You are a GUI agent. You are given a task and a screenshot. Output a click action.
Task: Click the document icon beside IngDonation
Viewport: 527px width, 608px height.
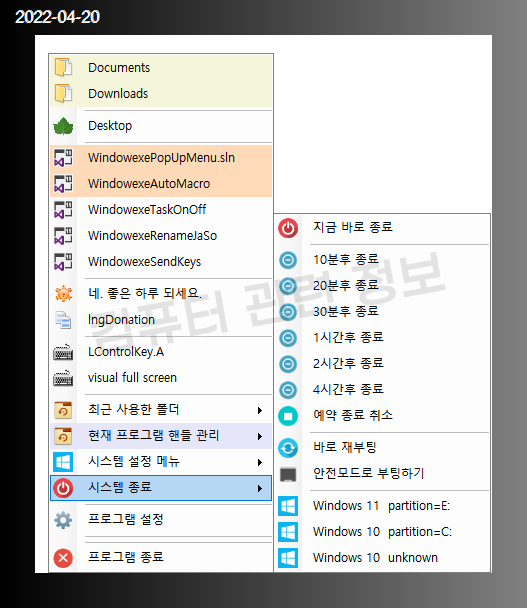pyautogui.click(x=63, y=320)
